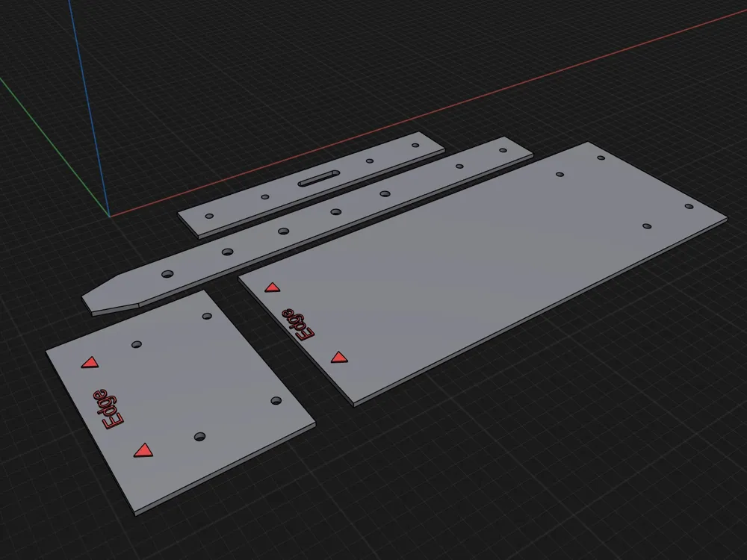Click the upper red triangle marker on the large plate
The height and width of the screenshot is (560, 747).
[273, 286]
